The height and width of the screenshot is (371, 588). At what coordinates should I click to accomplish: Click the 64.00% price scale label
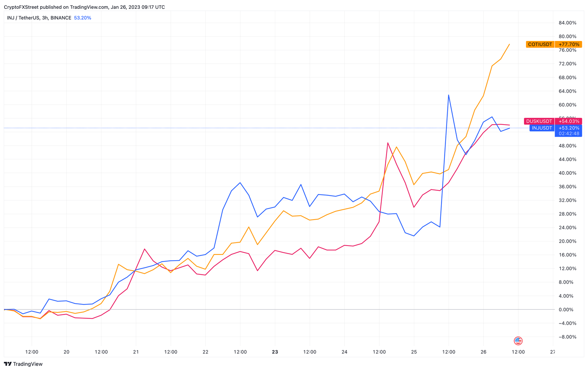click(x=567, y=91)
